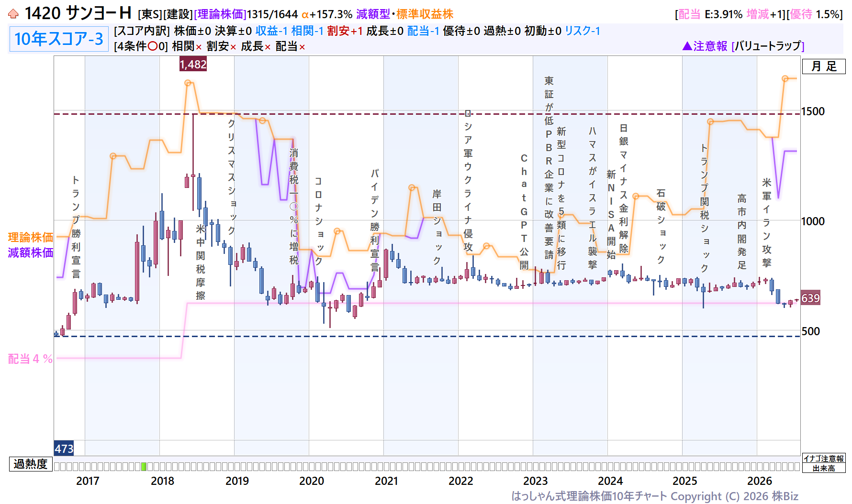Click the 過熱±0 score item
This screenshot has width=852, height=504.
(x=502, y=31)
